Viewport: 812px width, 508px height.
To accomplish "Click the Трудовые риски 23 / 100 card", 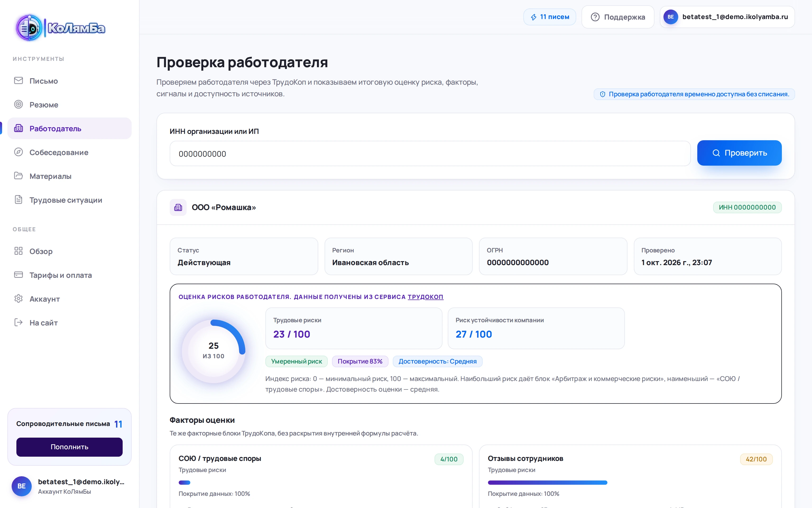I will tap(354, 328).
